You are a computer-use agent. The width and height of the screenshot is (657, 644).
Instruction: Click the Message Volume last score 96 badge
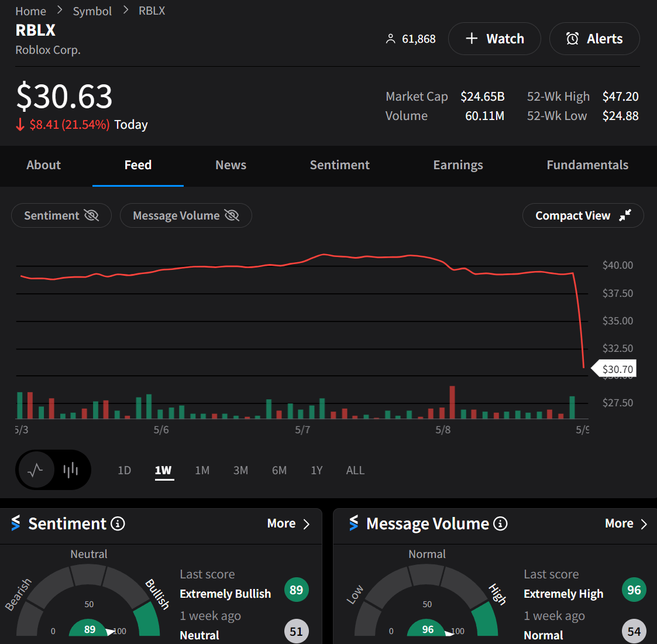coord(634,590)
